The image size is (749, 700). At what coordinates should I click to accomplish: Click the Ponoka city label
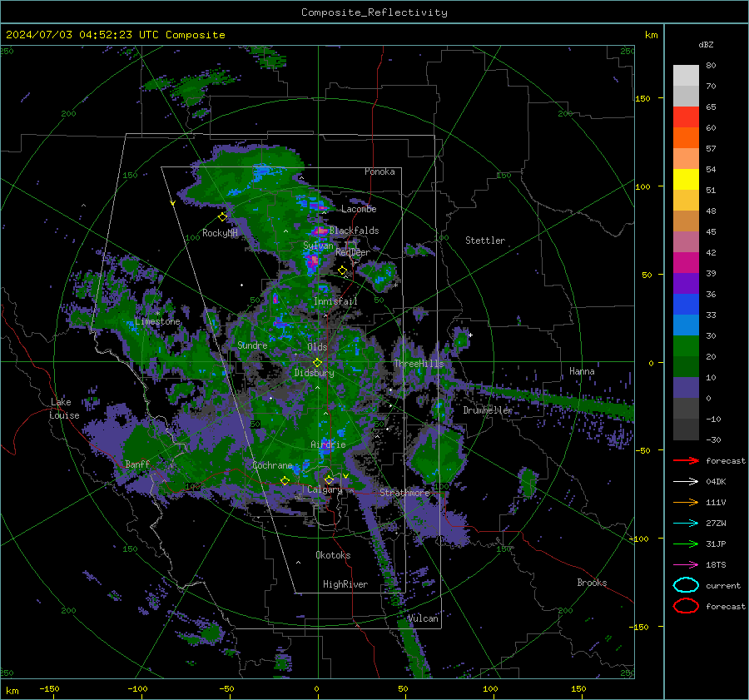click(379, 171)
